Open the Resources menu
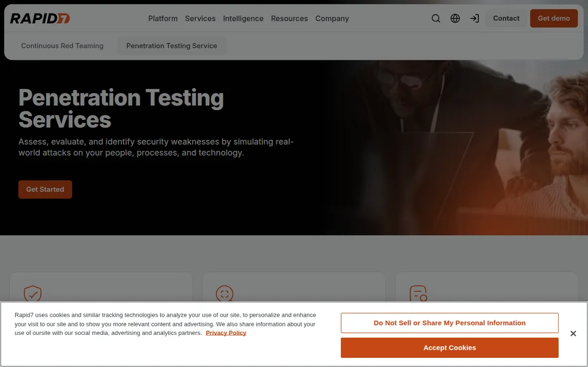This screenshot has height=367, width=588. point(289,18)
